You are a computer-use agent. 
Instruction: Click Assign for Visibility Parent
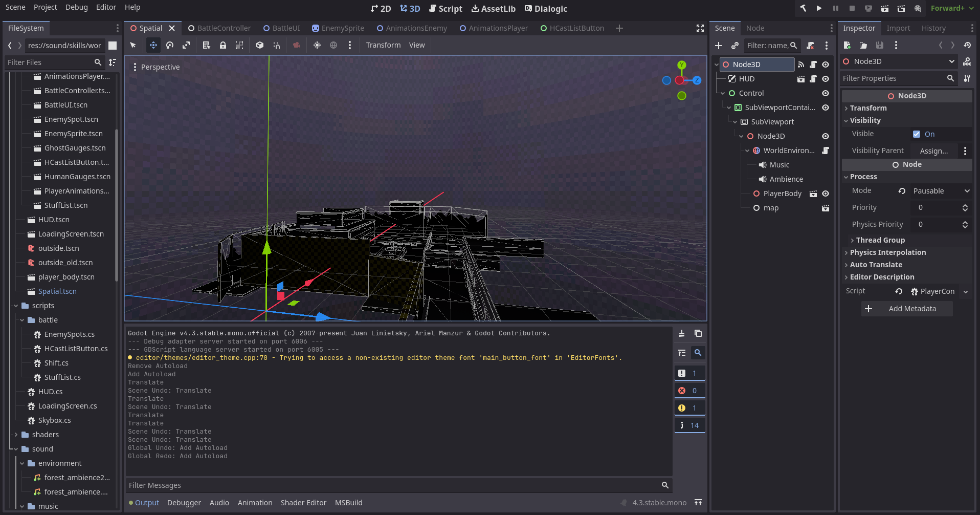pyautogui.click(x=934, y=151)
